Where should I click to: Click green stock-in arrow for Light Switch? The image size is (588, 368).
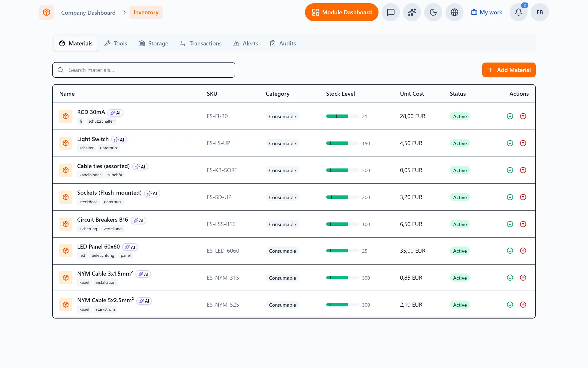pos(510,143)
